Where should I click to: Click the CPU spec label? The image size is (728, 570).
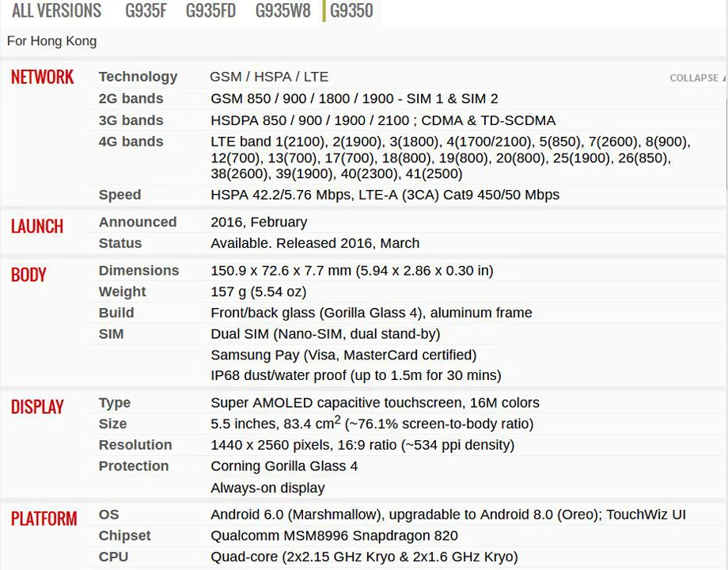113,557
